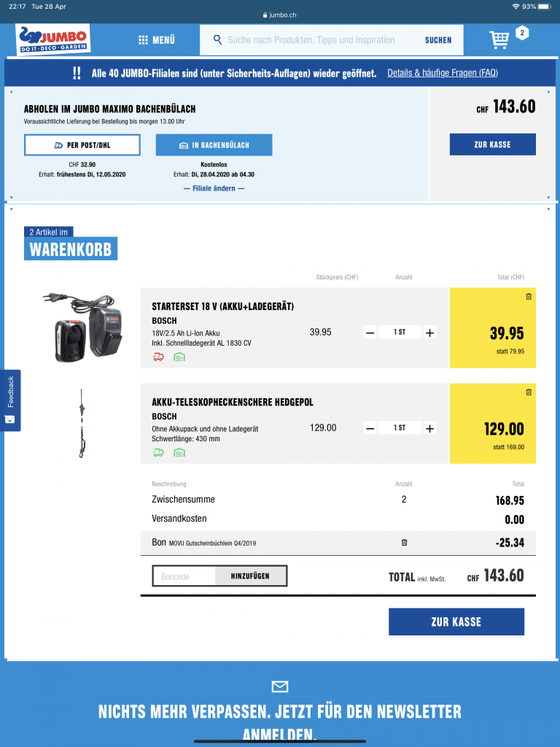Viewport: 560px width, 747px height.
Task: Click the JUMBO logo
Action: pos(52,39)
